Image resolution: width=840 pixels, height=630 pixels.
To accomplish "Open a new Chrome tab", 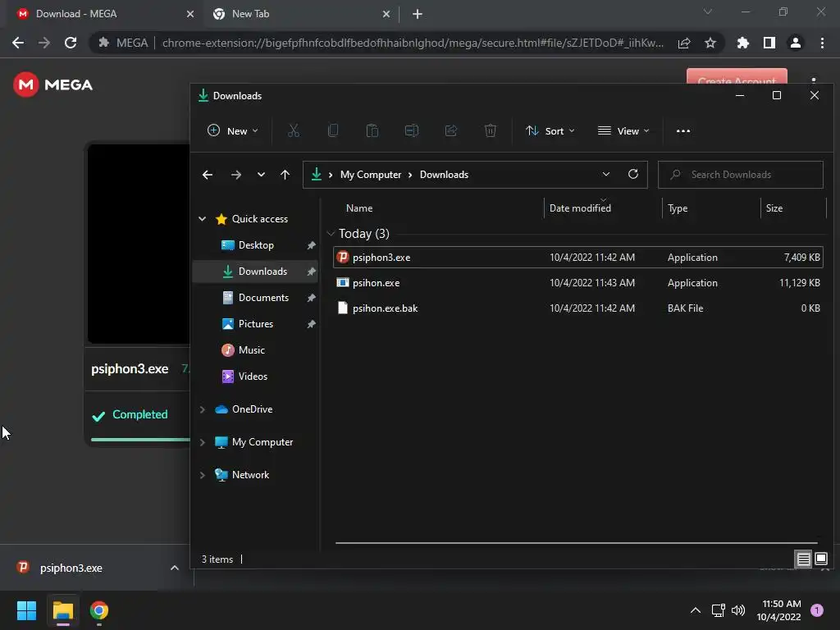I will click(x=418, y=14).
